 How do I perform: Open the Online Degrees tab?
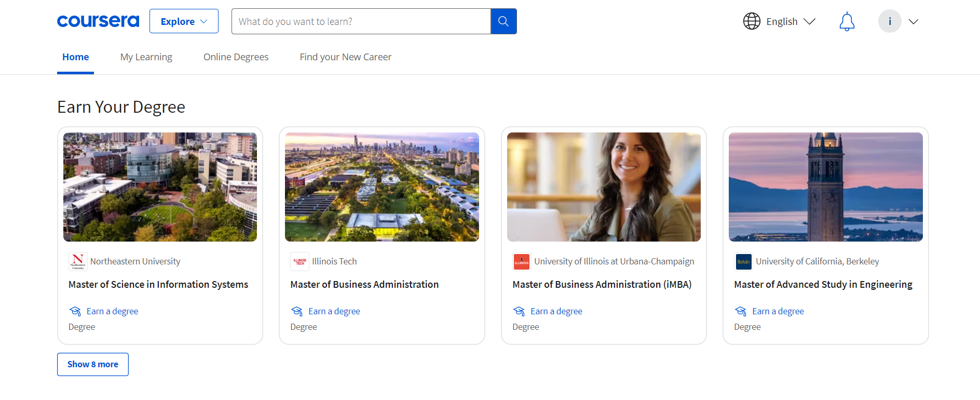point(236,57)
